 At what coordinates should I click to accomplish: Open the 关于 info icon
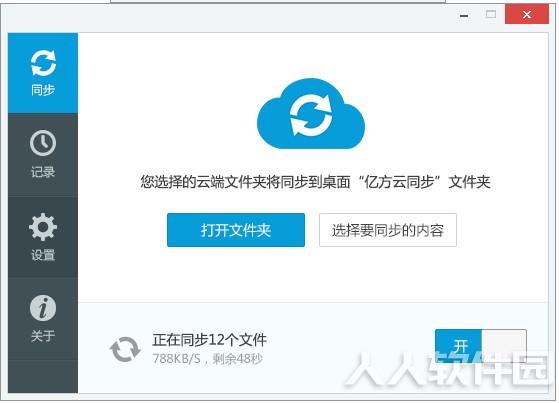coord(43,308)
